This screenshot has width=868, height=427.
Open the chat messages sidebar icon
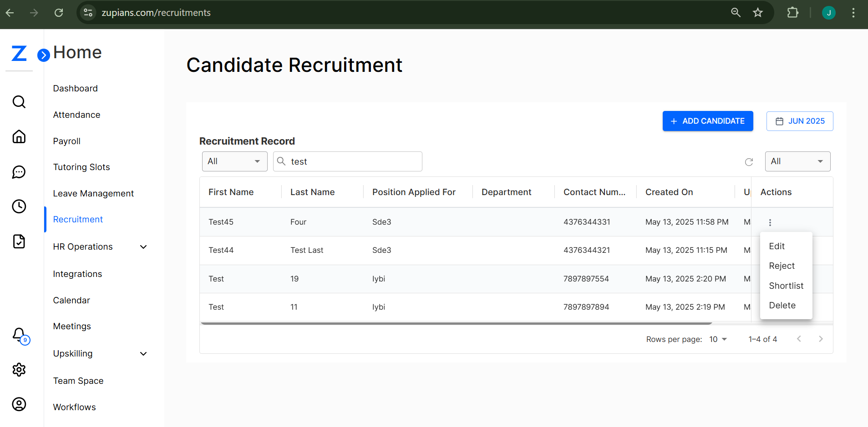(19, 172)
